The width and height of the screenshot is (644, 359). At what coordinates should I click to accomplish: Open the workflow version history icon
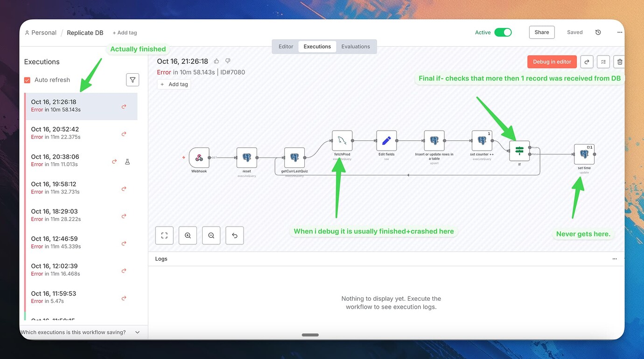[599, 32]
